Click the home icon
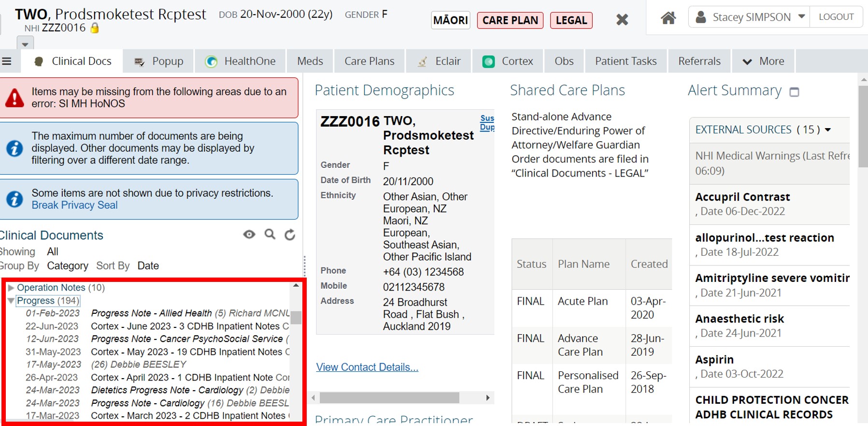Screen dimensions: 868x426 pos(668,18)
